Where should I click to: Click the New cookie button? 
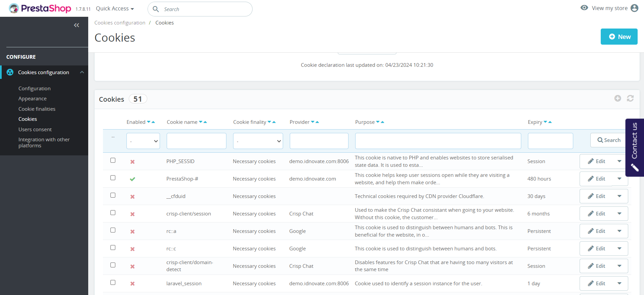619,37
